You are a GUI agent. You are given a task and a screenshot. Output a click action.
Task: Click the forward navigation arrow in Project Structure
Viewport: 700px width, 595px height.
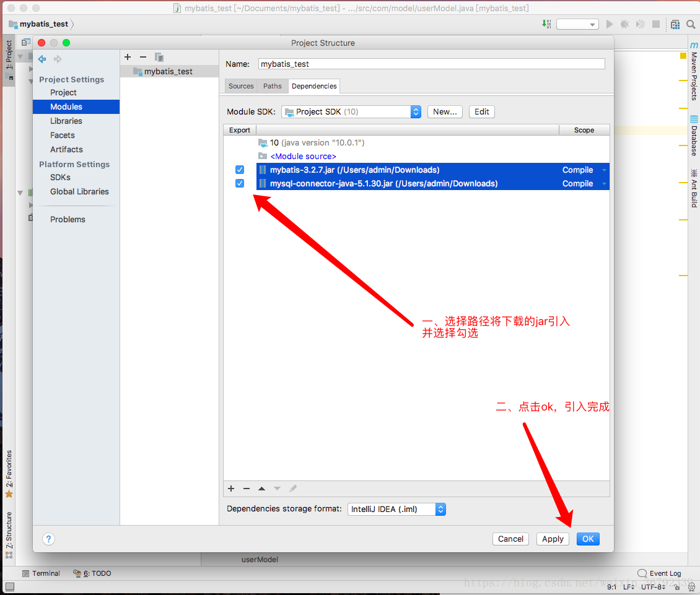(x=58, y=59)
